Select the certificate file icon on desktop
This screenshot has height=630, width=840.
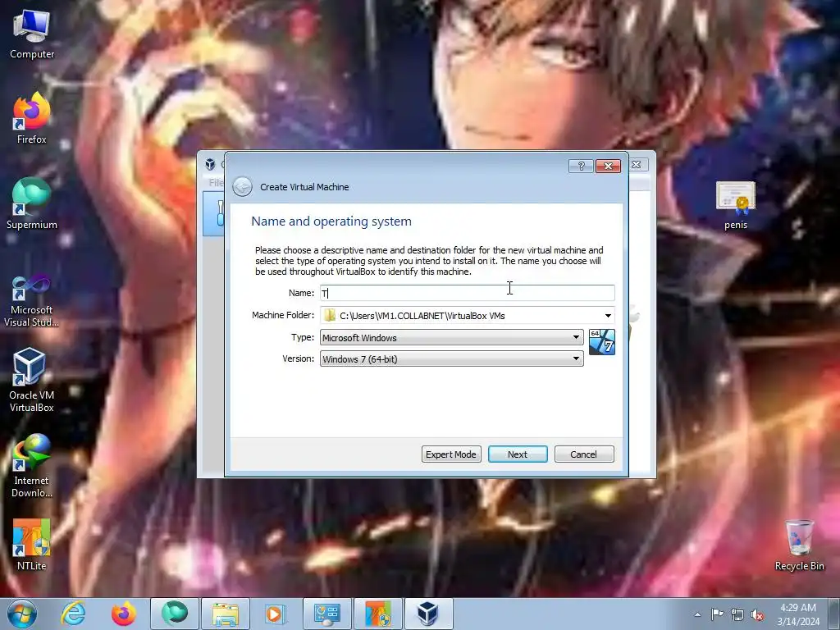coord(736,206)
